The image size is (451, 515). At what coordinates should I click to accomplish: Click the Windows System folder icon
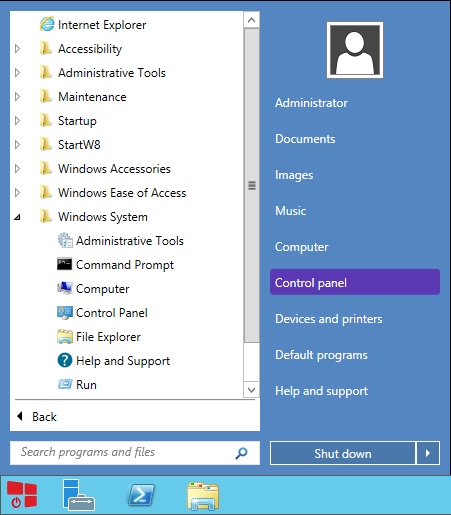coord(46,217)
